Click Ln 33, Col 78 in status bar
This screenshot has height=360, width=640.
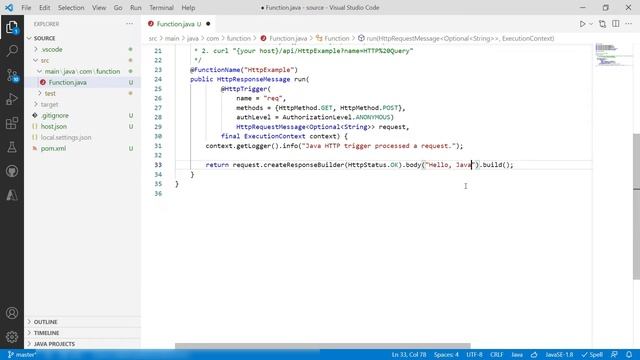point(409,355)
